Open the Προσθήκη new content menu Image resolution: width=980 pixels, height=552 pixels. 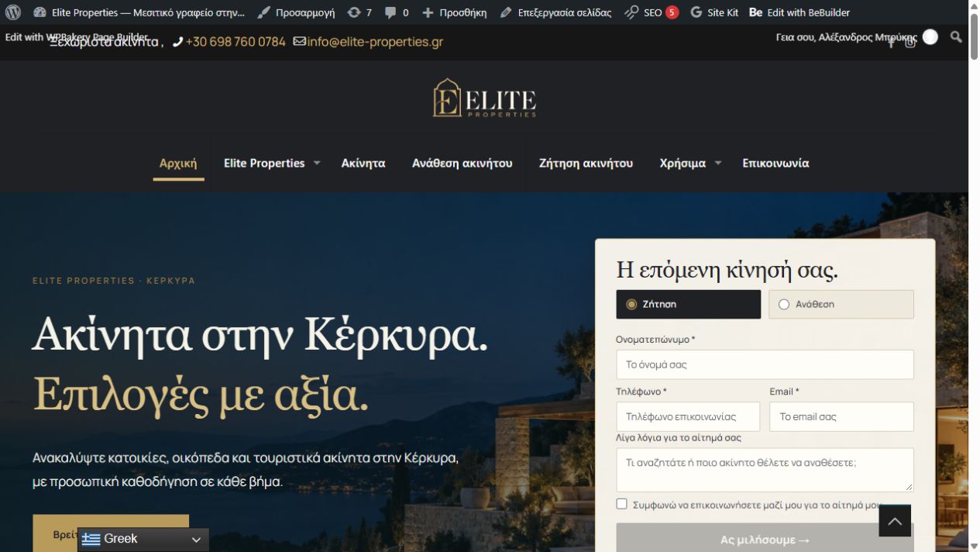click(x=455, y=12)
